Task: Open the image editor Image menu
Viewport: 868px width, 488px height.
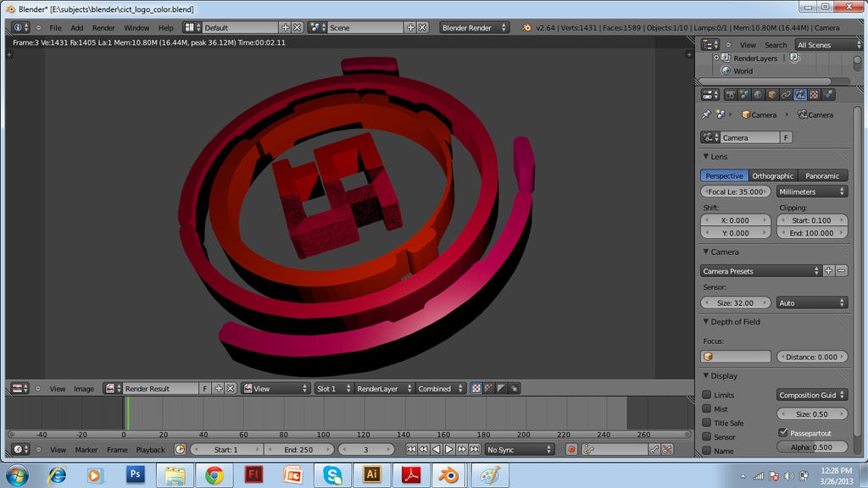Action: click(84, 389)
